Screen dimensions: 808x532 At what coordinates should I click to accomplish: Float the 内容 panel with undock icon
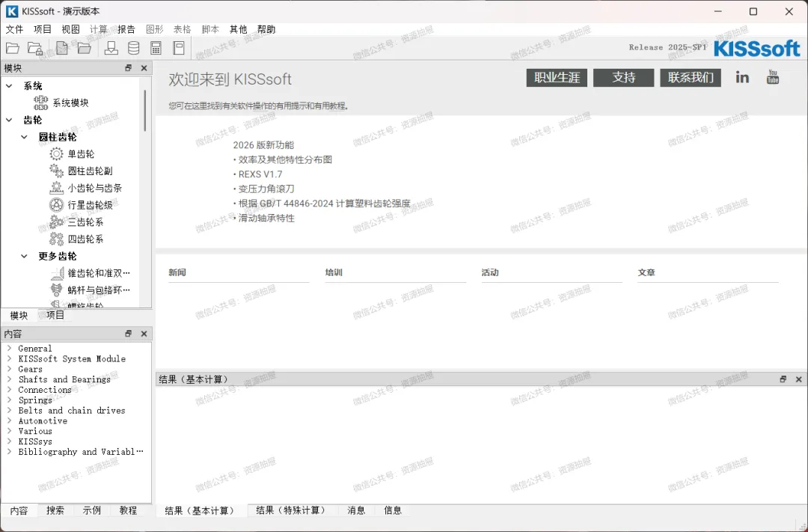click(129, 334)
